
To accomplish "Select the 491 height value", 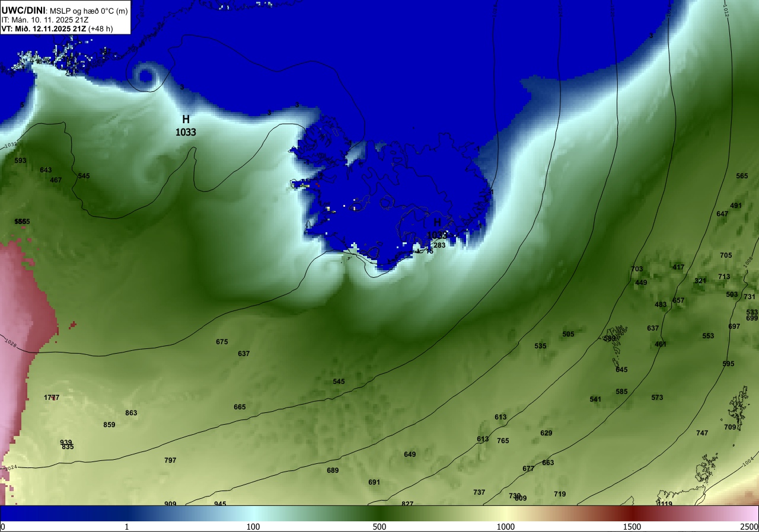I will (736, 206).
